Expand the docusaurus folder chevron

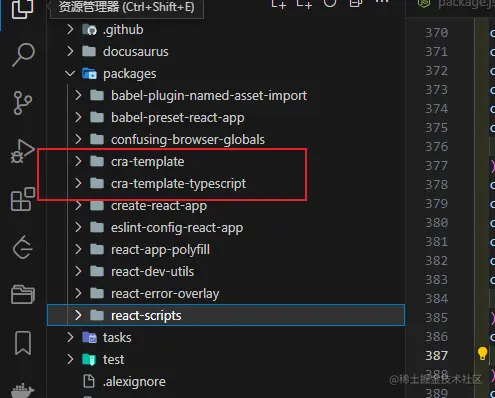point(70,51)
